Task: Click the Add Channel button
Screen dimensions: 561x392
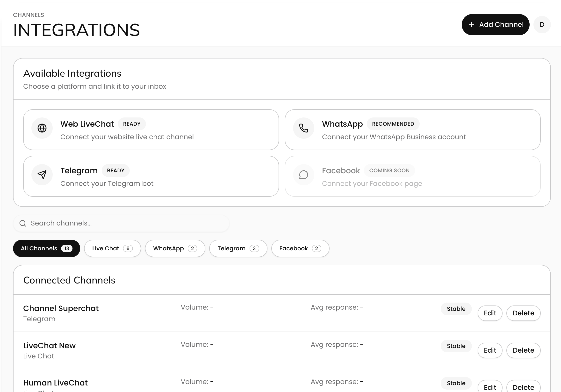Action: click(495, 24)
